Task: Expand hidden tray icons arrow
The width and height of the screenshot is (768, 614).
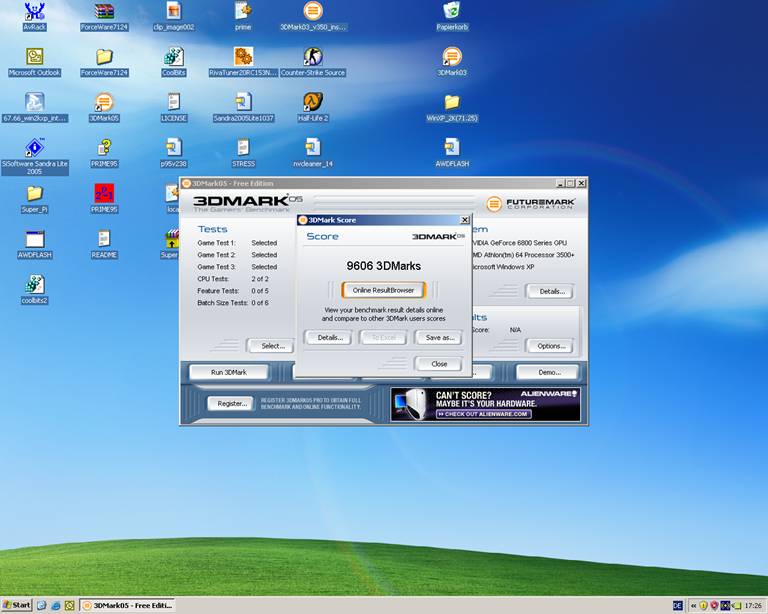Action: click(694, 606)
